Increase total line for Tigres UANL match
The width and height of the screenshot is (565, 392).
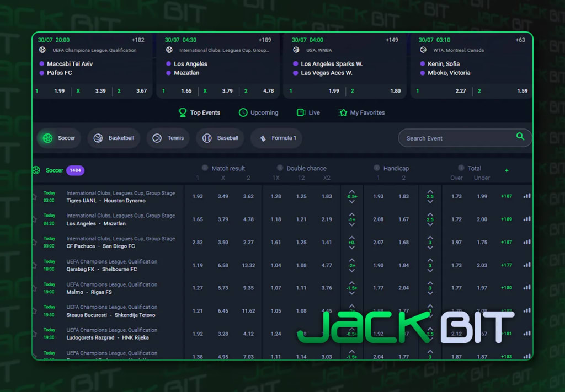tap(430, 192)
